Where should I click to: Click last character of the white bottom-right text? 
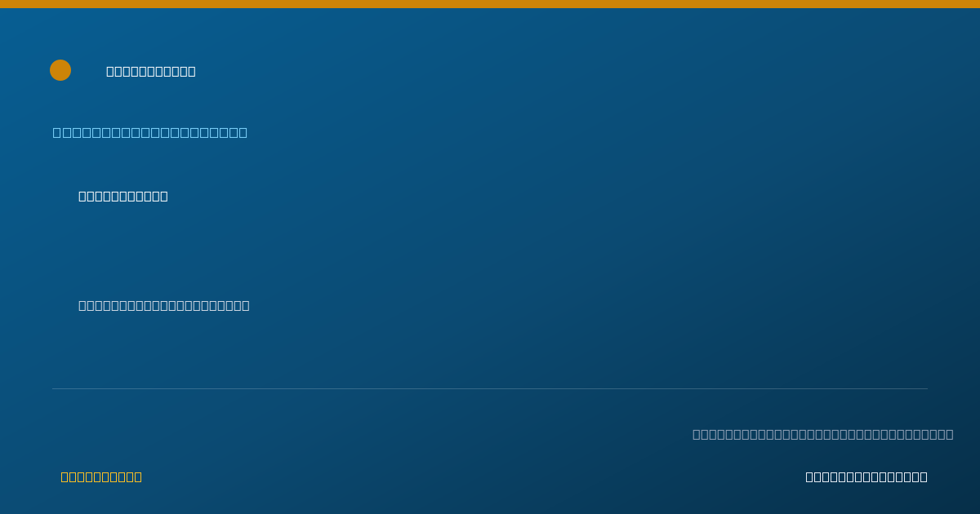pos(924,476)
